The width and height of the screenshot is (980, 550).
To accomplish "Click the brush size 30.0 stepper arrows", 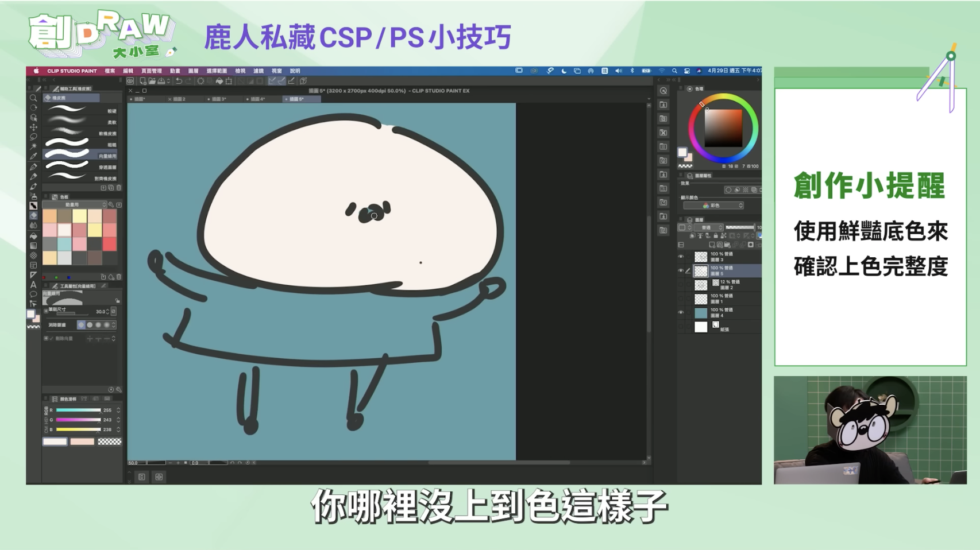I will (x=108, y=312).
